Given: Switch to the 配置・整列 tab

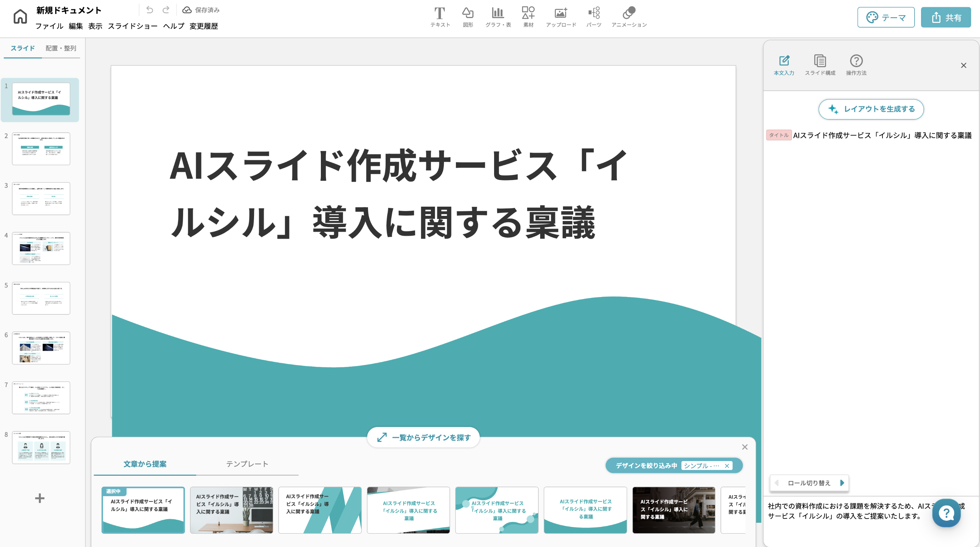Looking at the screenshot, I should [x=61, y=48].
